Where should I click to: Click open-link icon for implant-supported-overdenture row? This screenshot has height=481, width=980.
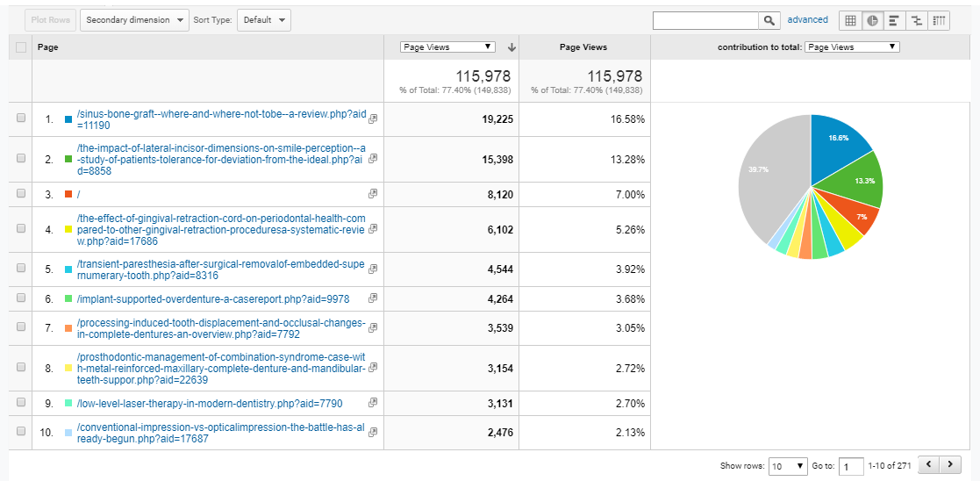point(373,298)
